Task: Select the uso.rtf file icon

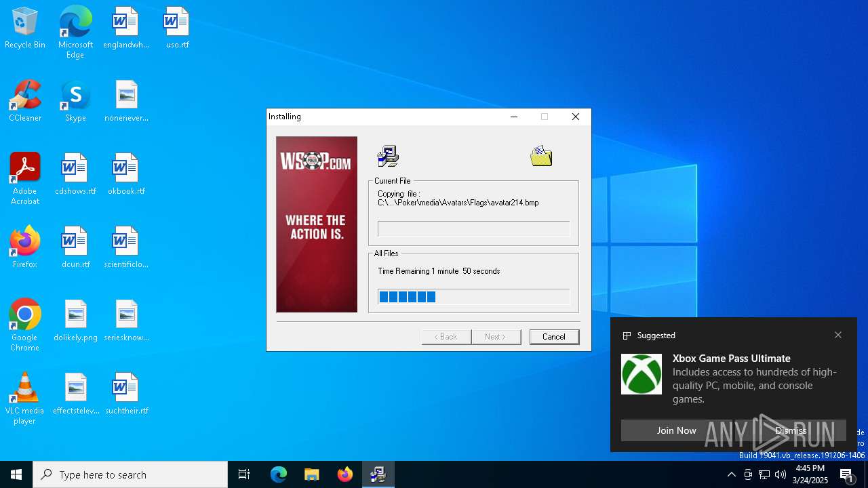Action: (177, 27)
